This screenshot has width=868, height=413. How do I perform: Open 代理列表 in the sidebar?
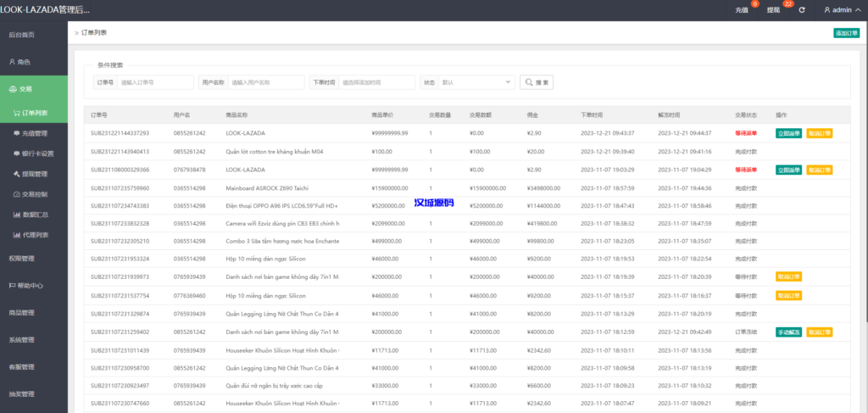coord(35,234)
